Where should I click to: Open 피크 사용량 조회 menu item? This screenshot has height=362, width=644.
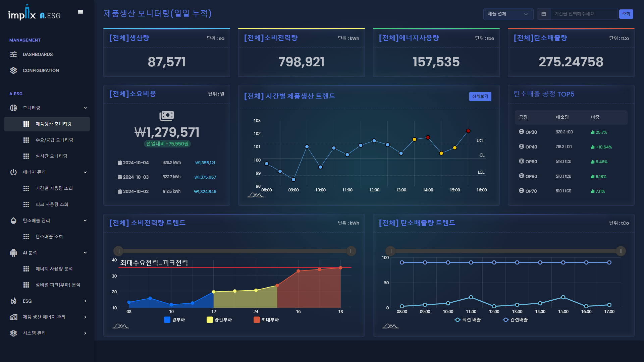[x=47, y=204]
